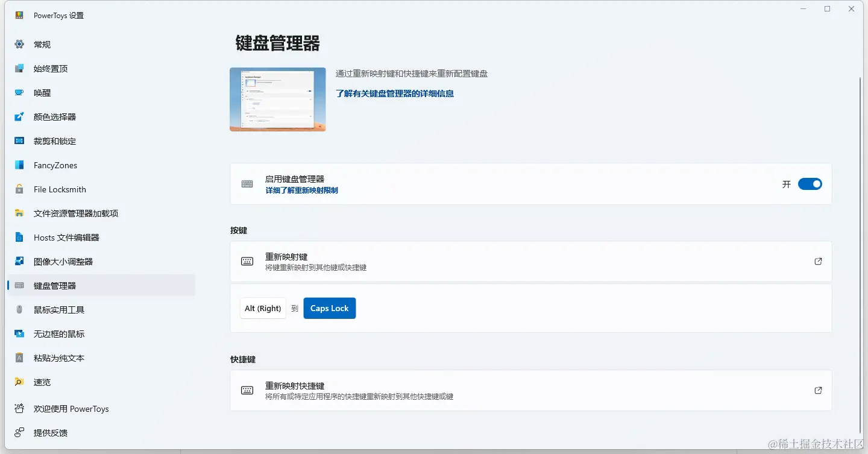Click the open-external icon for 重新映射键
Screen dimensions: 868x454
click(818, 262)
